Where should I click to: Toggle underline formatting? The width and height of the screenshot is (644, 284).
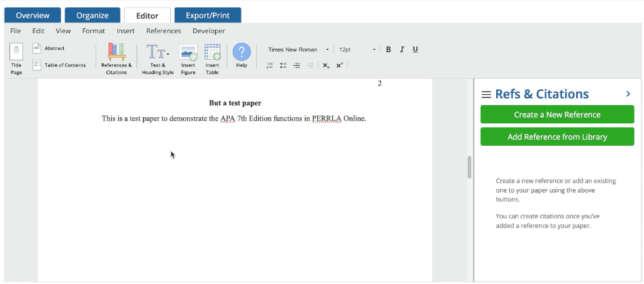click(415, 49)
